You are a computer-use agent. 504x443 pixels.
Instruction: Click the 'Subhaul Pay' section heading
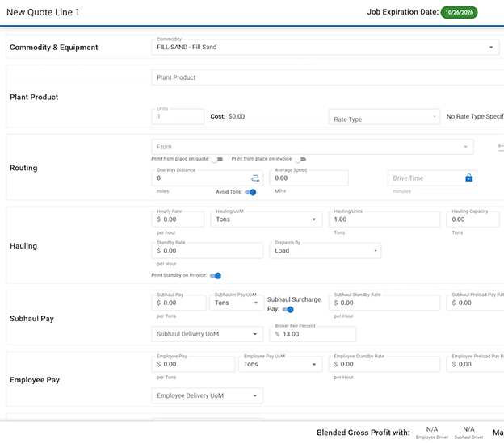point(31,319)
